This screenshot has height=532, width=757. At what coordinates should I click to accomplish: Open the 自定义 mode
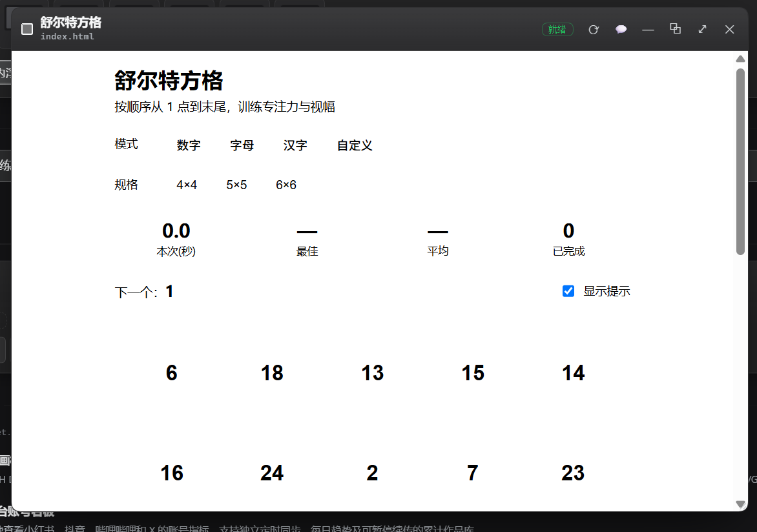[x=355, y=145]
